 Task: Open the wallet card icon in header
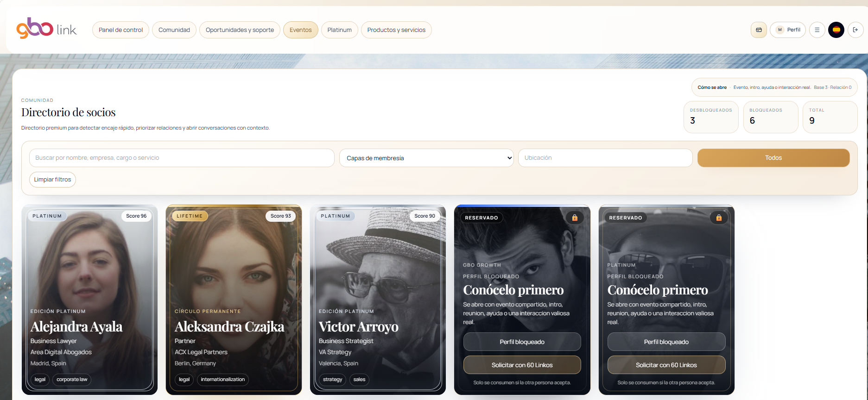759,30
